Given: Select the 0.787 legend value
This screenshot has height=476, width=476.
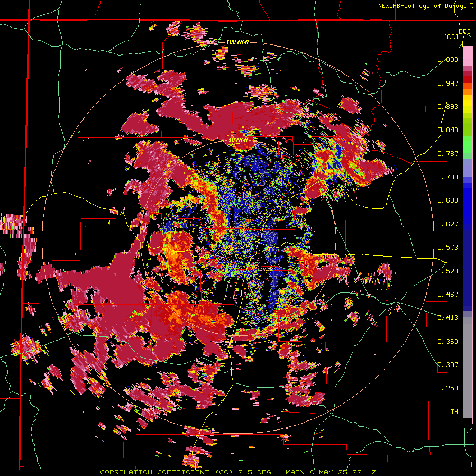Looking at the screenshot, I should tap(448, 153).
